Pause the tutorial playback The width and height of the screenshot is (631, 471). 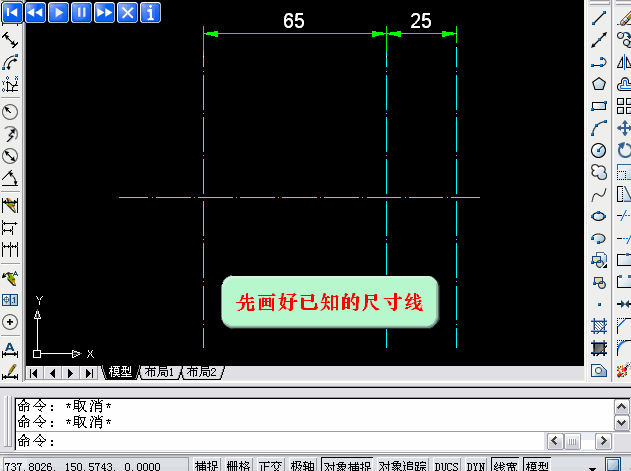81,12
